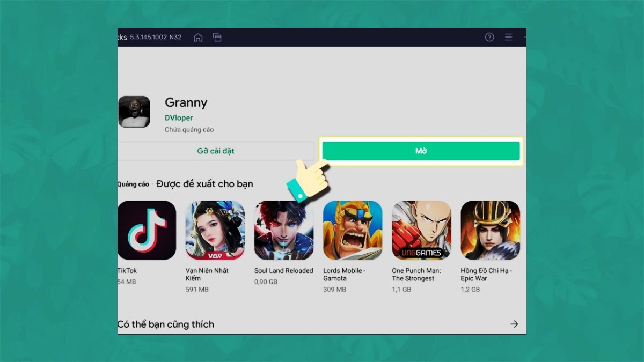
Task: Open the multi-instance windows icon
Action: coord(217,38)
